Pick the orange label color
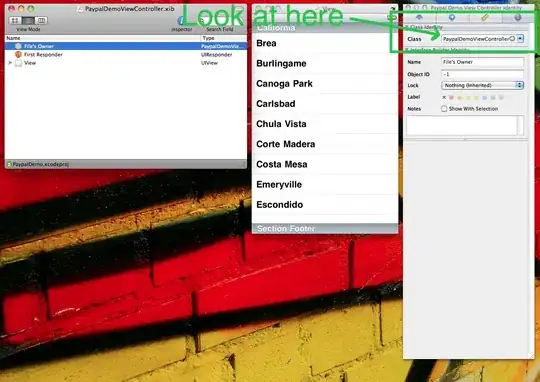Viewport: 540px width, 382px height. (460, 97)
